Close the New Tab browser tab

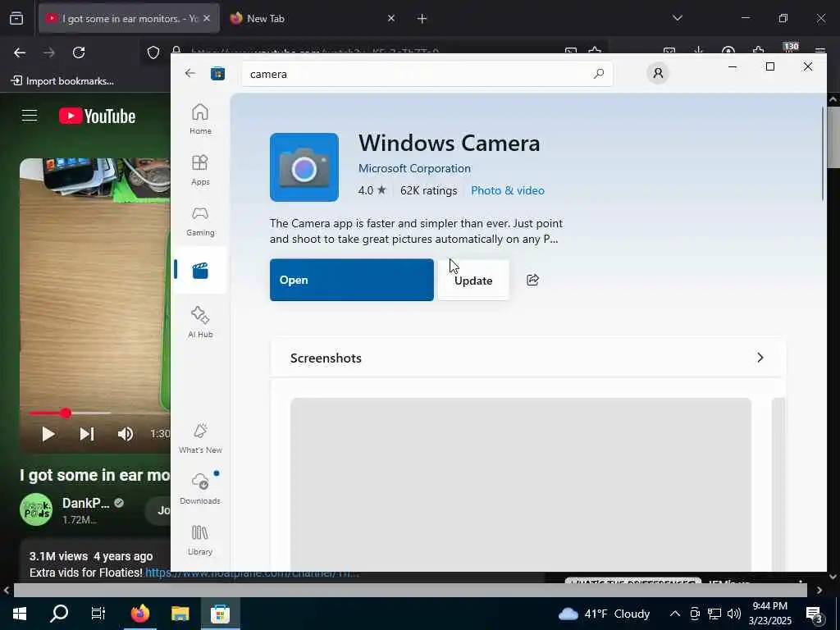[x=391, y=18]
